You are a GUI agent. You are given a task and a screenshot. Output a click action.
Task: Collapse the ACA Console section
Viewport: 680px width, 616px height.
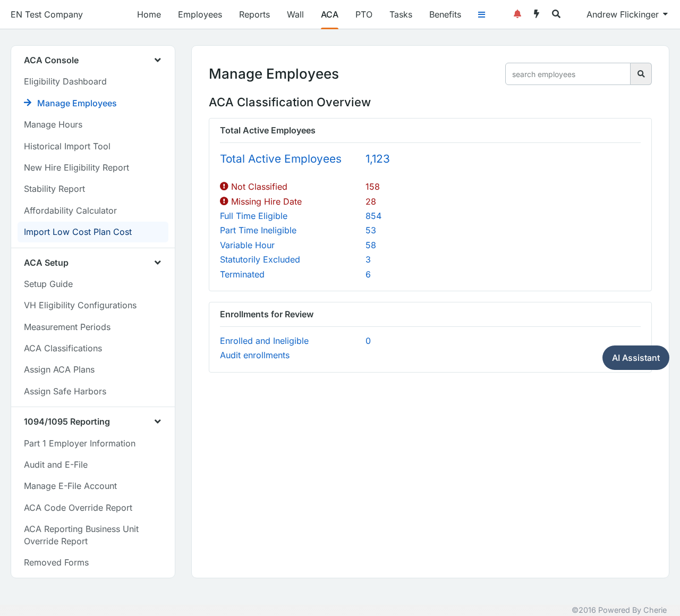(x=158, y=60)
